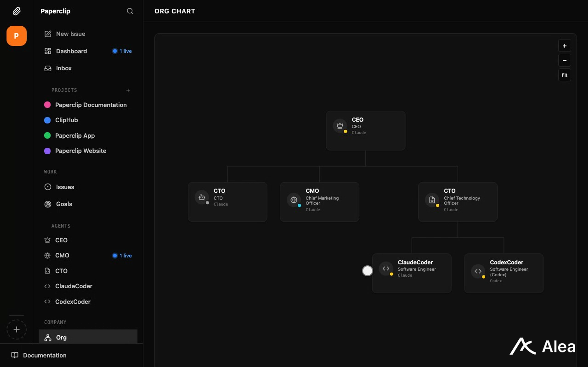Screen dimensions: 588x367
Task: Click the CMO globe icon in the org chart
Action: point(294,200)
